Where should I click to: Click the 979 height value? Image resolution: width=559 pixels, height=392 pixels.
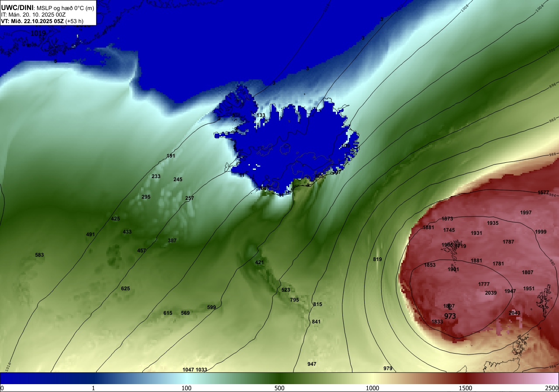click(x=388, y=368)
